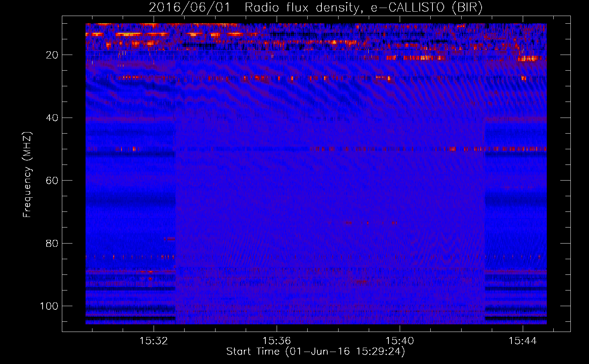Select the y-axis label 'Frequency (MHZ)'
This screenshot has height=364, width=589.
coord(28,174)
